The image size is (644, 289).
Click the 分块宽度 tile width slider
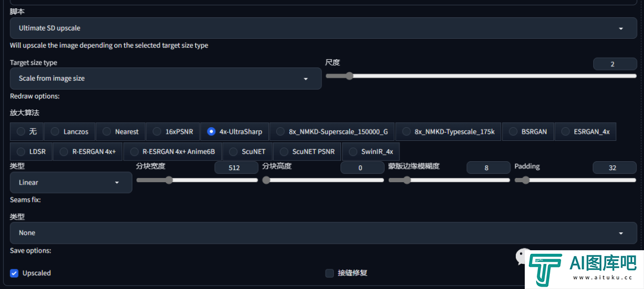197,180
